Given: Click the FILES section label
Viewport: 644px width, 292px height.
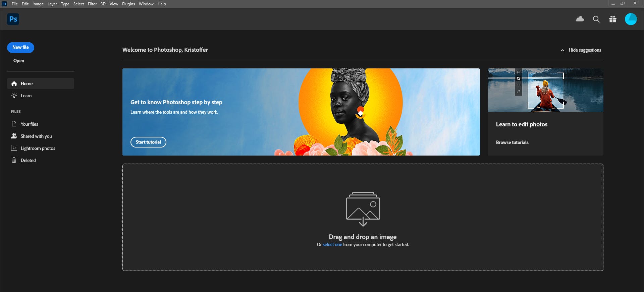Looking at the screenshot, I should point(16,112).
